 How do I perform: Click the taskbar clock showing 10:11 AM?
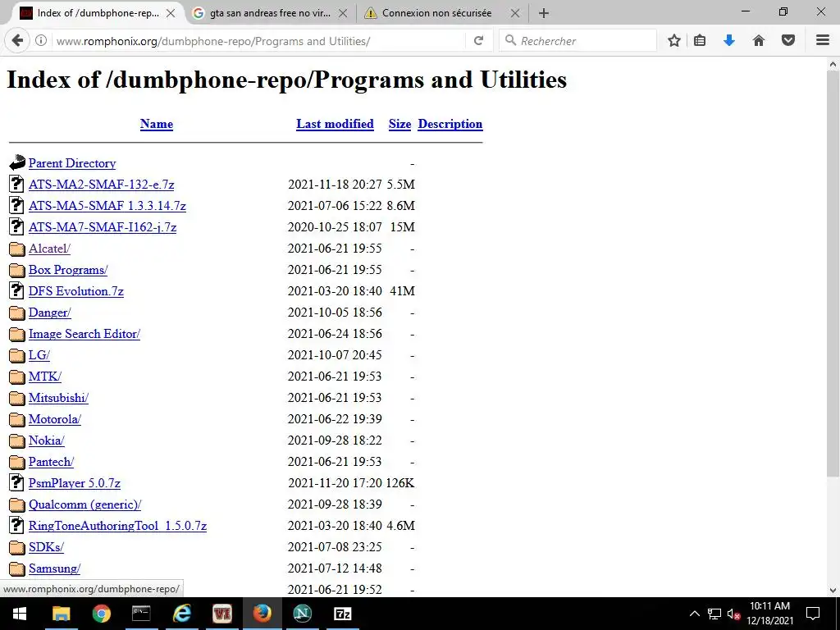(x=769, y=614)
